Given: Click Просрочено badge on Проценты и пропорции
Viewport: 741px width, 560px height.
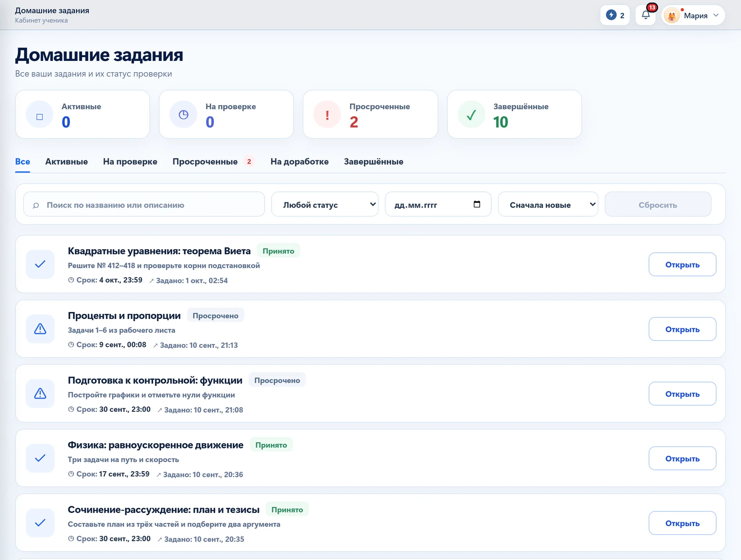Looking at the screenshot, I should [215, 315].
